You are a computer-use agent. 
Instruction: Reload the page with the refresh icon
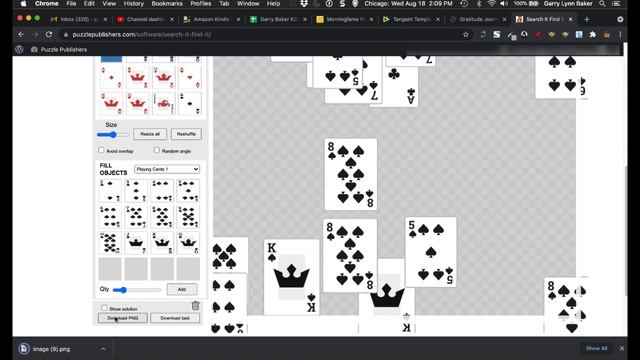(x=49, y=35)
